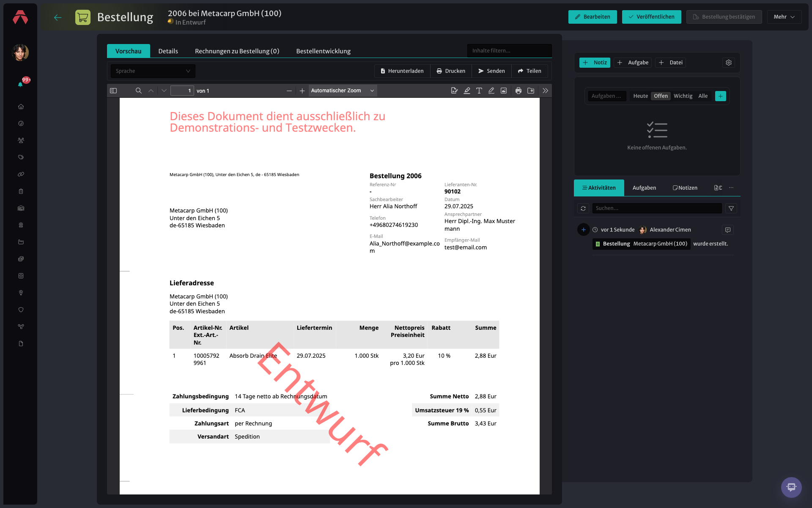Save the PDF from viewer toolbar
This screenshot has width=812, height=508.
[x=531, y=91]
